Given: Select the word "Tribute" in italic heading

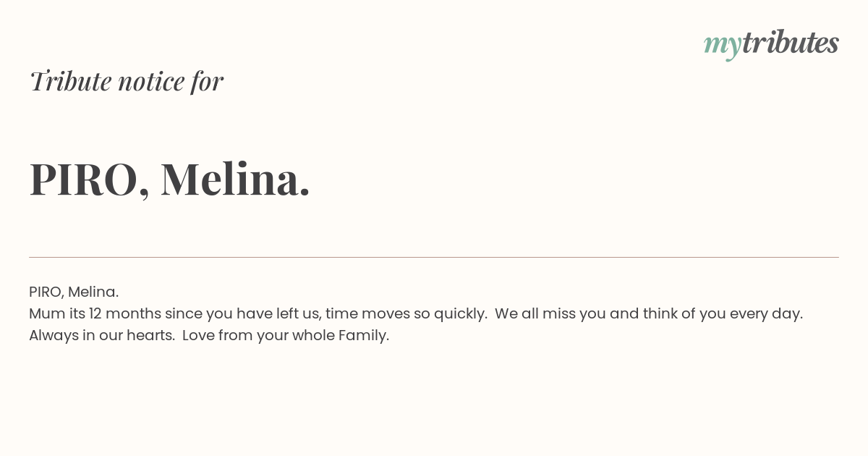Looking at the screenshot, I should [x=70, y=81].
